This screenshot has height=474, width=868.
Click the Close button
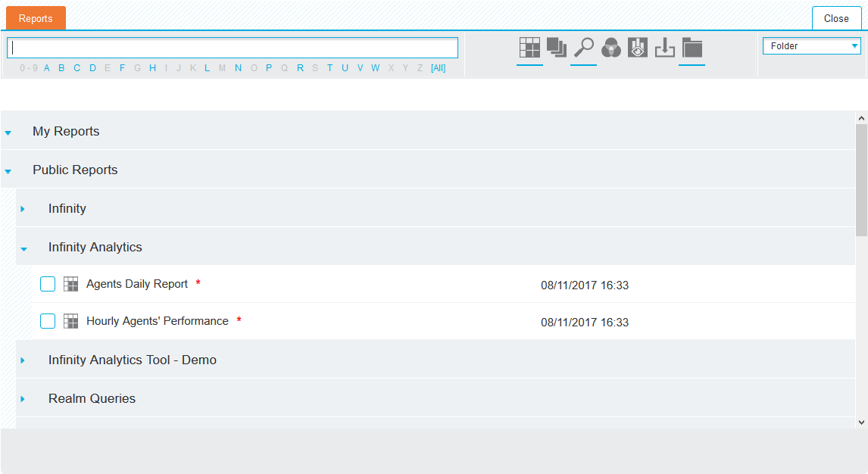tap(836, 18)
